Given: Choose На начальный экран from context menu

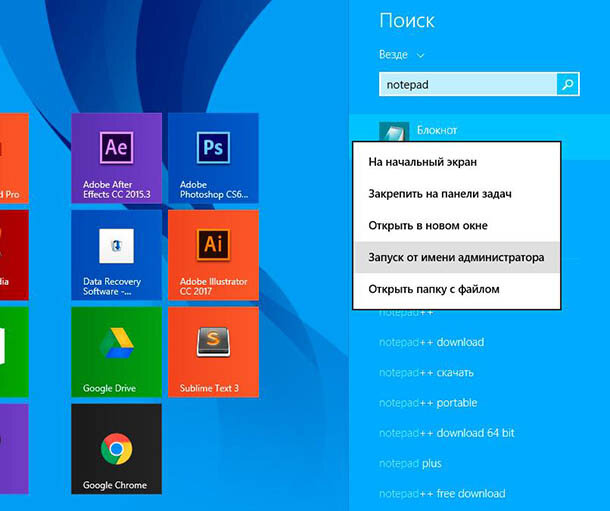Looking at the screenshot, I should (x=456, y=162).
